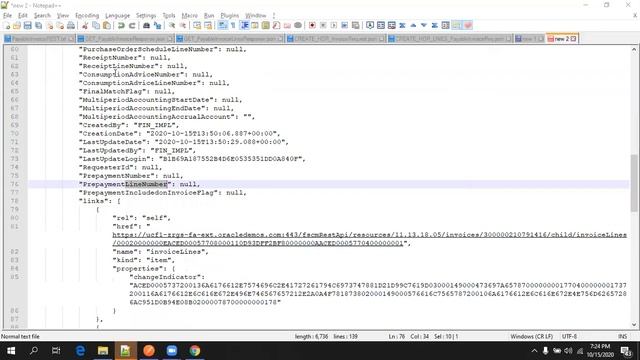Open the Macro menu
This screenshot has height=360, width=640.
[189, 16]
